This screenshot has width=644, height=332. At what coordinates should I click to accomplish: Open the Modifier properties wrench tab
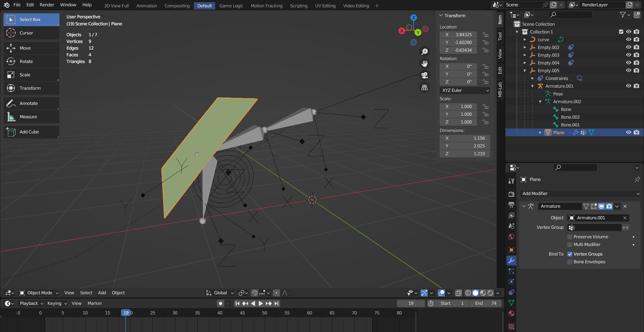511,261
